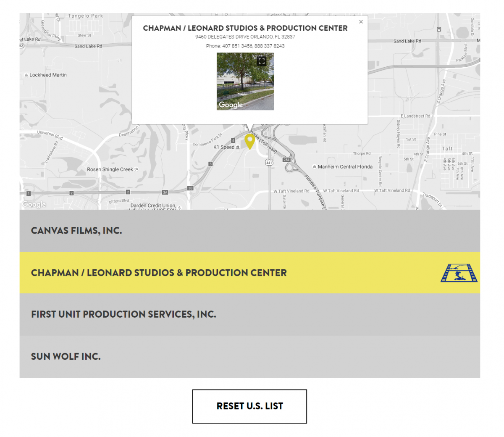Click the Taft neighborhood label
The height and width of the screenshot is (437, 504).
(x=447, y=148)
